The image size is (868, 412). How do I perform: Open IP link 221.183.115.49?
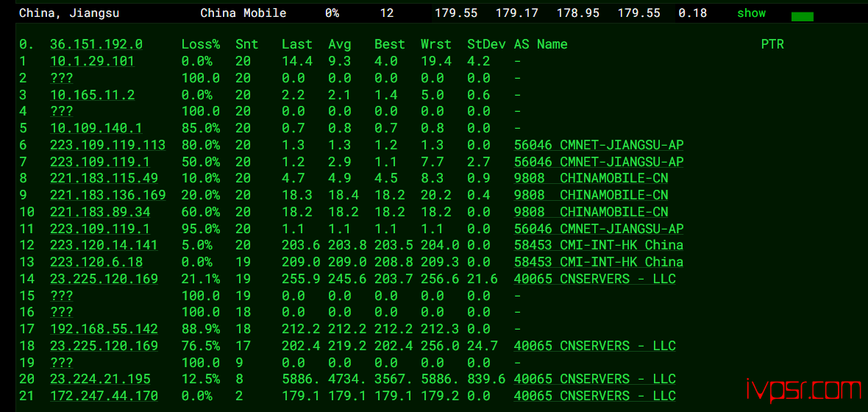pos(104,178)
